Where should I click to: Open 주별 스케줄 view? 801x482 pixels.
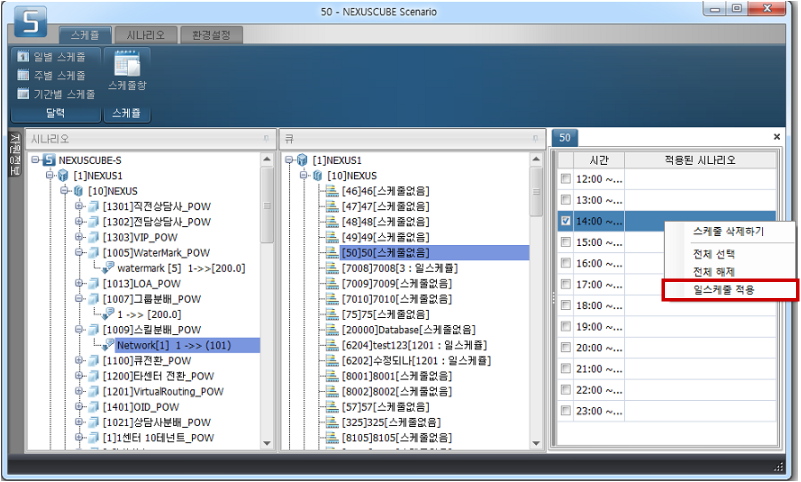pos(52,75)
